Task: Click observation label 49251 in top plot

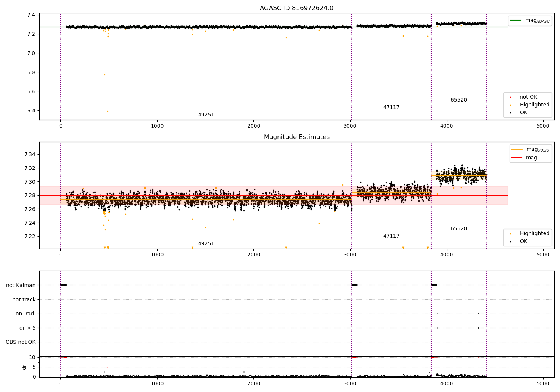Action: point(206,115)
